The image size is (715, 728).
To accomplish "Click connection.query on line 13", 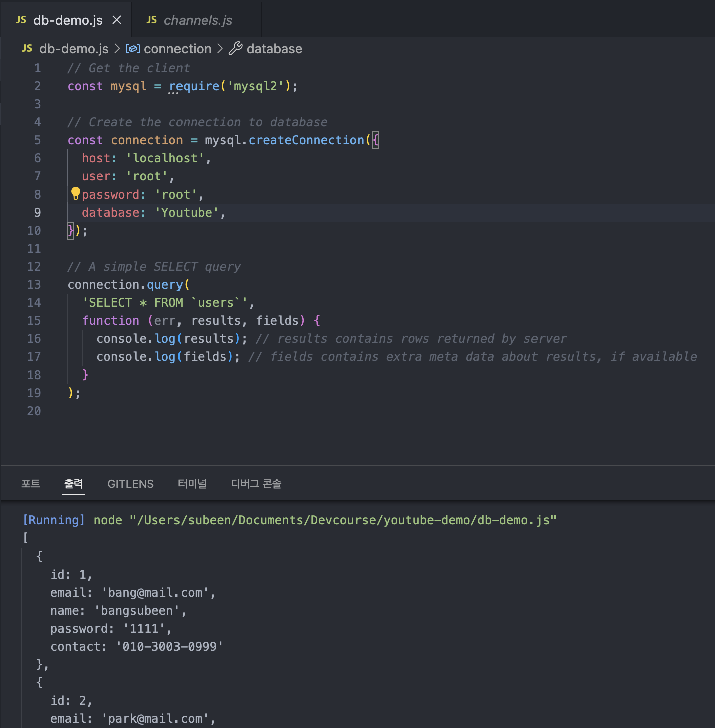I will (125, 285).
